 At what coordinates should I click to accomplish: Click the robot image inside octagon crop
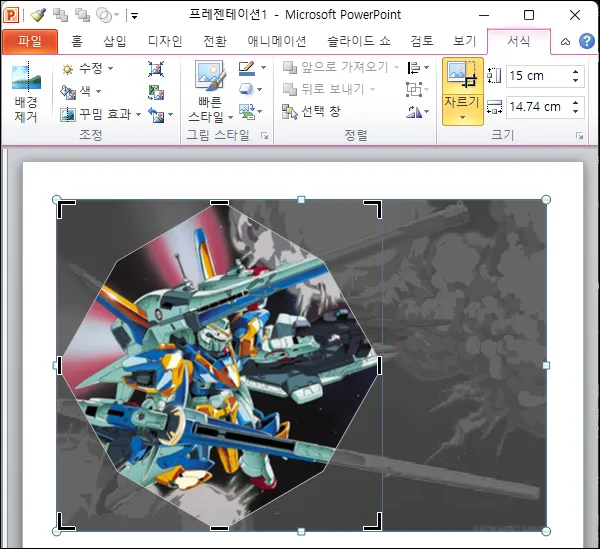click(219, 365)
